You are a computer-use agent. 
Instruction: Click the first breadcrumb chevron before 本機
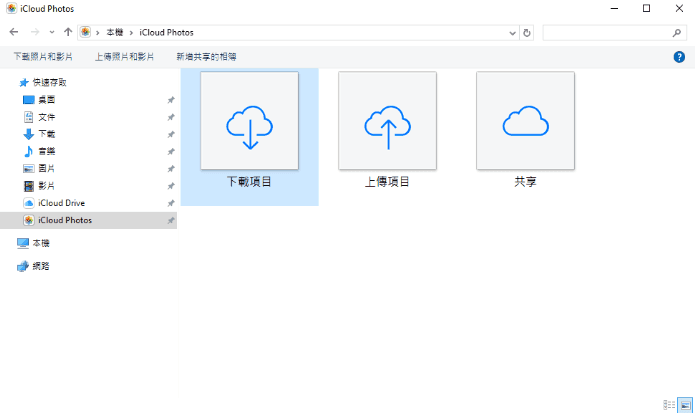coord(98,33)
